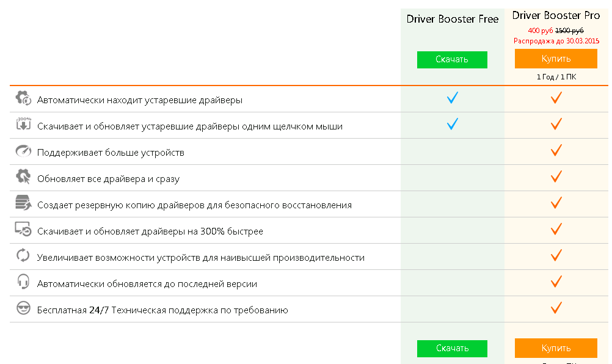Click the green 'Скачать' button under the Driver Booster Free heading
612x364 pixels.
452,60
